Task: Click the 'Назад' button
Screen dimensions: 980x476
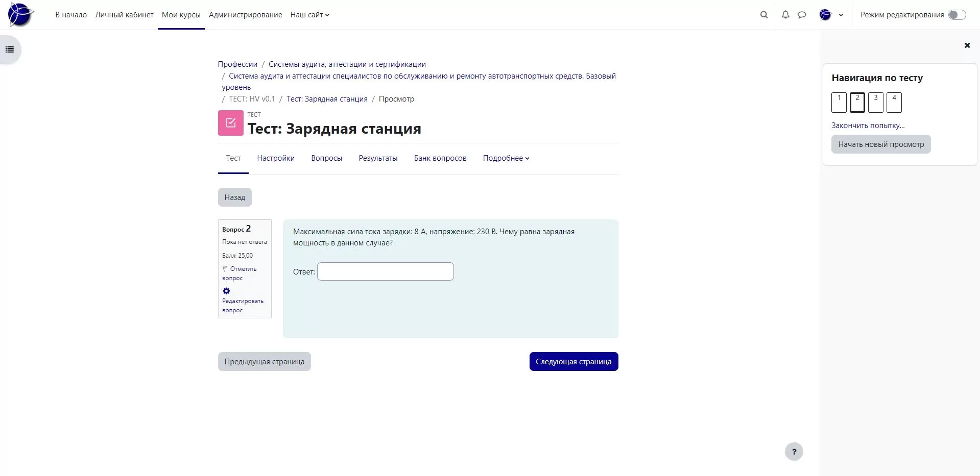Action: [x=235, y=197]
